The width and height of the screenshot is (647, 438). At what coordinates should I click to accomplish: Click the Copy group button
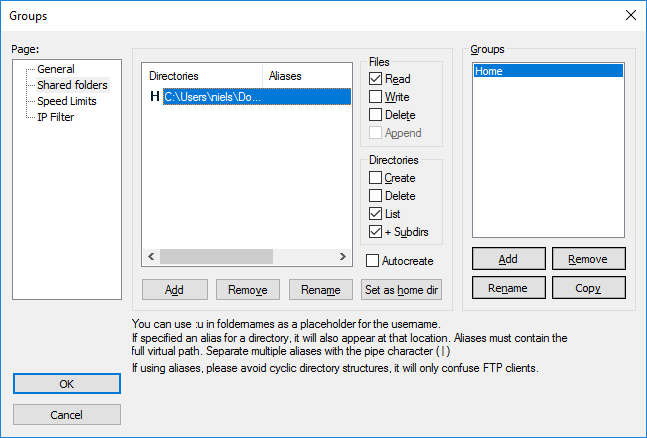(588, 288)
